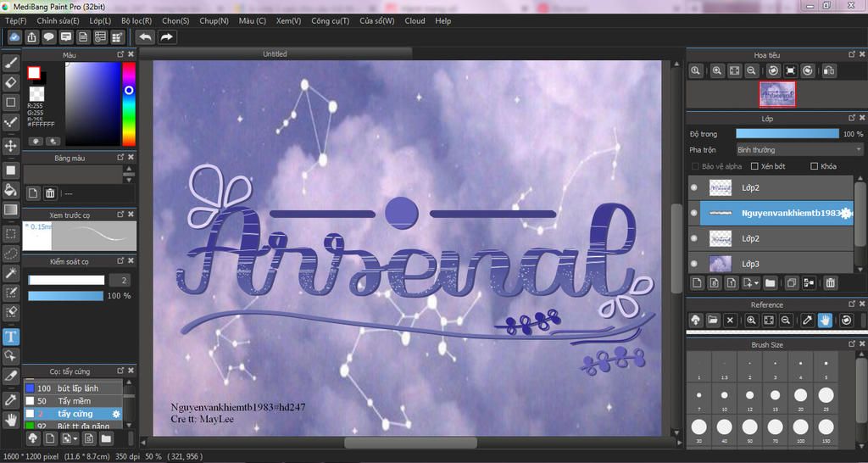Image resolution: width=868 pixels, height=463 pixels.
Task: Select the Text tool
Action: point(10,337)
